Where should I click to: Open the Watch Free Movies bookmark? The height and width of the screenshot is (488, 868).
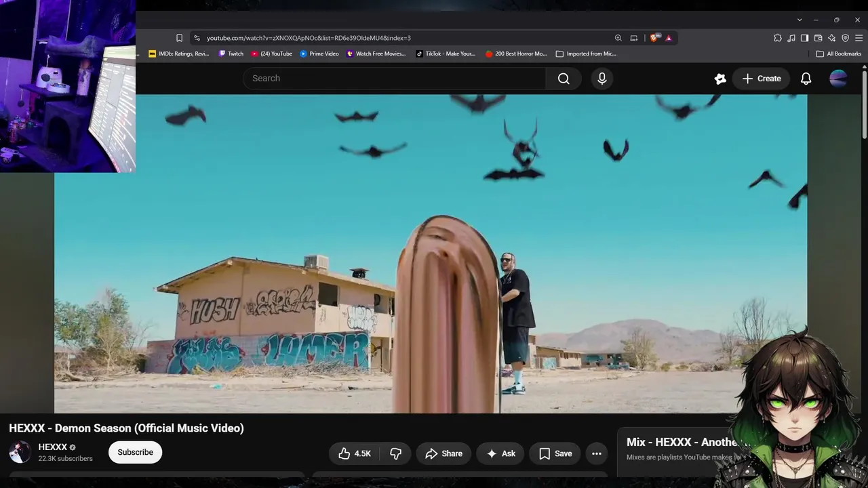tap(376, 54)
